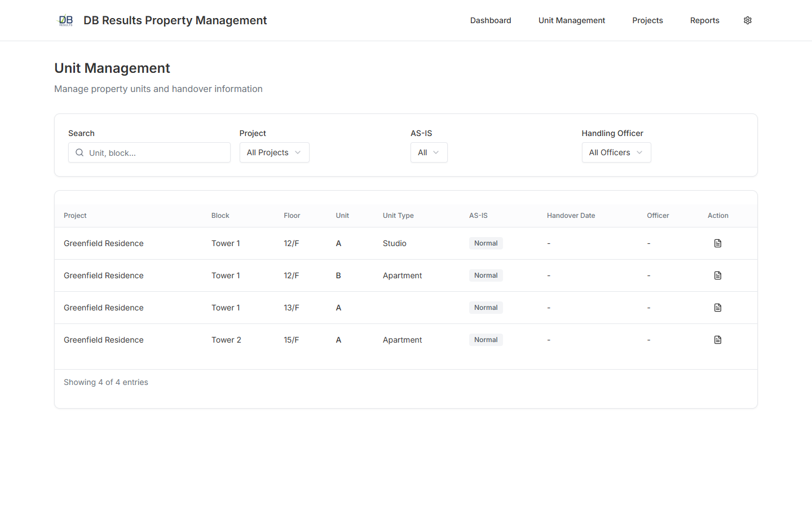Expand the All Officers dropdown
812x508 pixels.
click(616, 152)
